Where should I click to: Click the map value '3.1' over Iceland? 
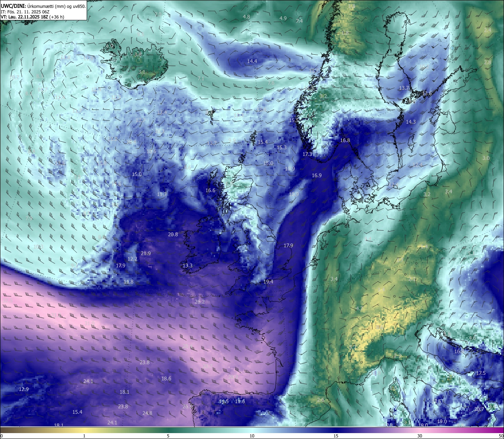(x=142, y=72)
